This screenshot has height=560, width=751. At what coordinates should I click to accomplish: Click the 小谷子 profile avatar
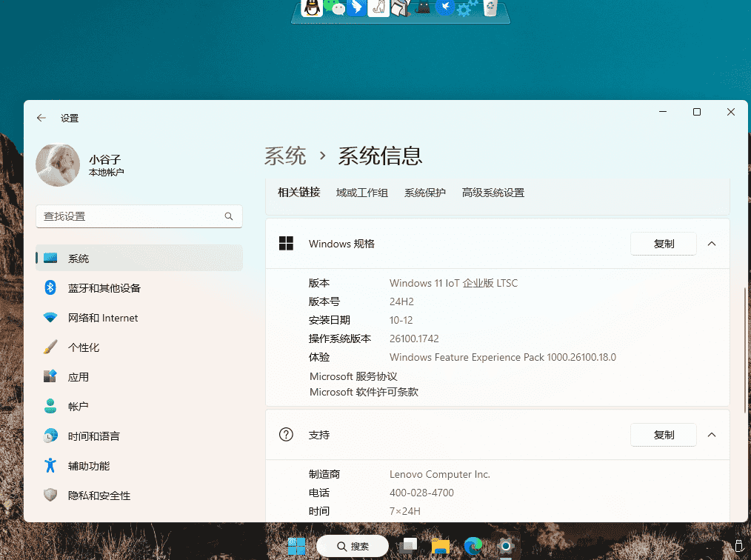58,165
